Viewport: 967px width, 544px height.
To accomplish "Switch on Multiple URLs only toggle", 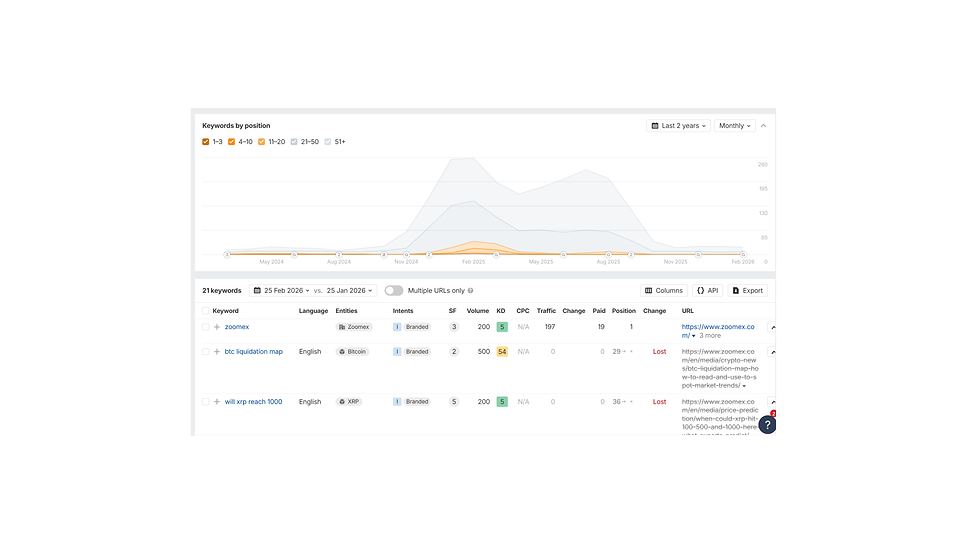I will 394,291.
